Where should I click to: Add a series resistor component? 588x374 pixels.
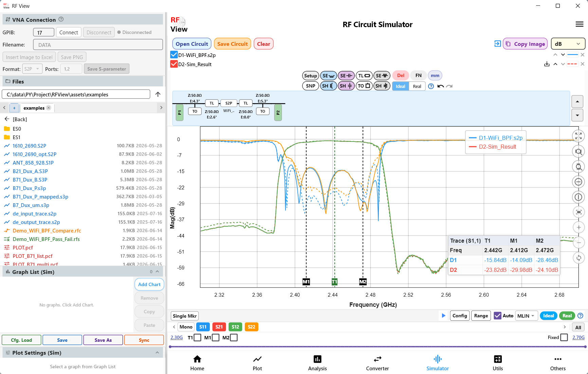tap(382, 76)
